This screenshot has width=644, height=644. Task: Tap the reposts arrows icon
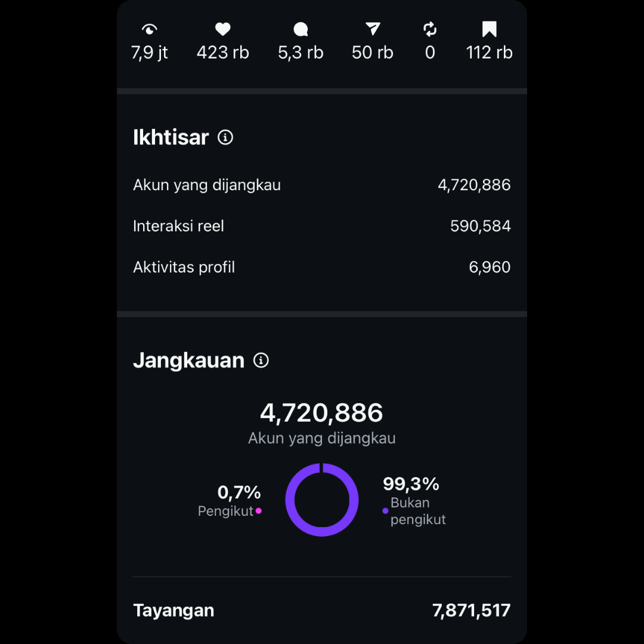430,29
